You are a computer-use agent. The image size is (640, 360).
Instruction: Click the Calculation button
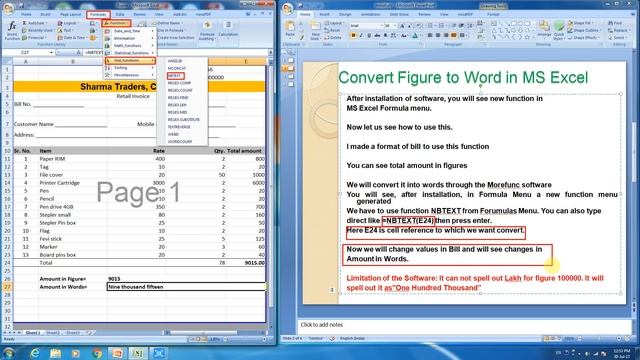click(x=228, y=31)
